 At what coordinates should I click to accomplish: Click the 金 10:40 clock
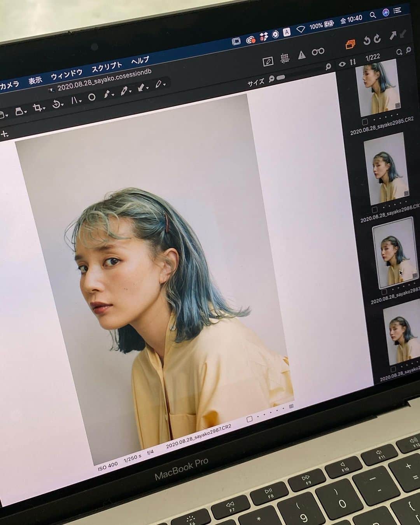[351, 19]
